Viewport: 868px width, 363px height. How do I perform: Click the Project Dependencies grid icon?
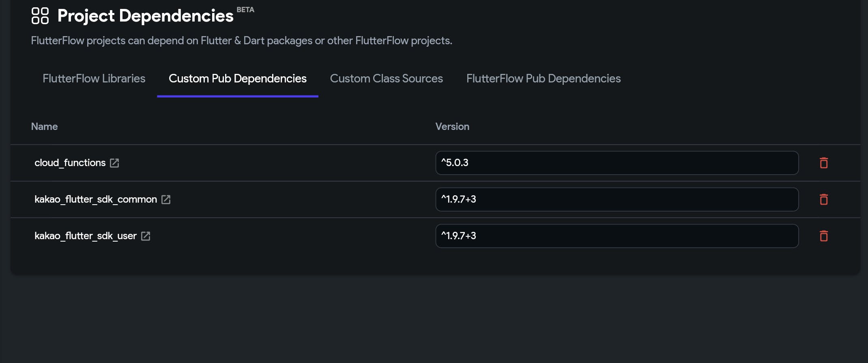click(40, 16)
